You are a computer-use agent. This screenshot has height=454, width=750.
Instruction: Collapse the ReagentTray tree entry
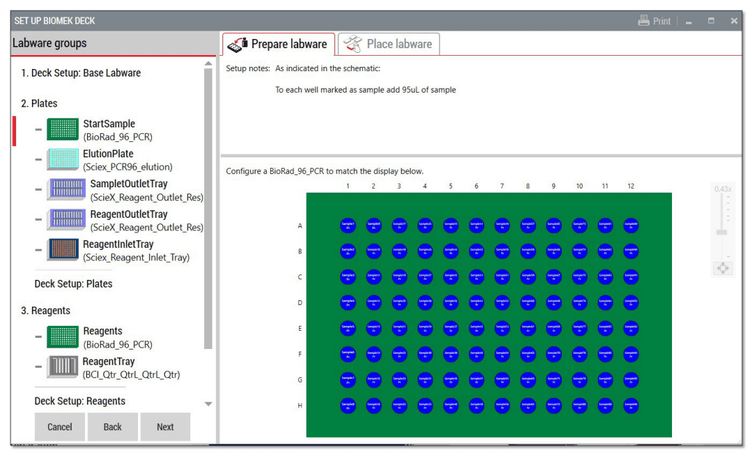(x=38, y=367)
